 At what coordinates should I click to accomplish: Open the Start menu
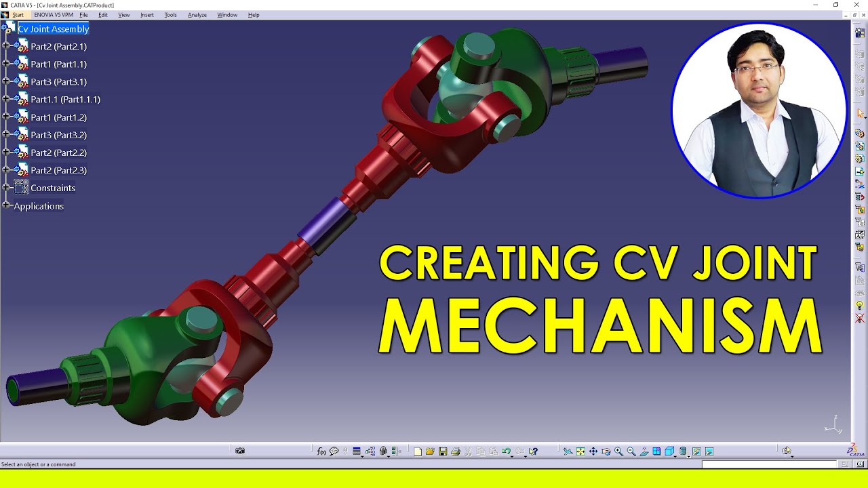(18, 15)
